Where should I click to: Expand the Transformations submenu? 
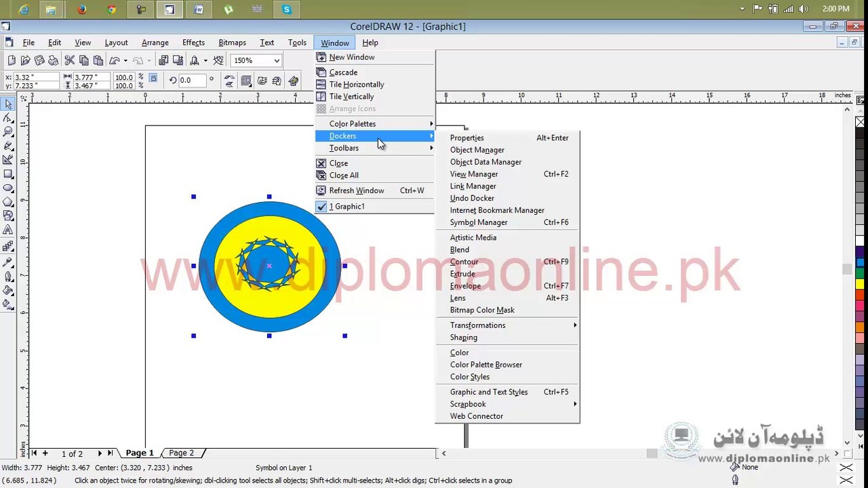(507, 325)
